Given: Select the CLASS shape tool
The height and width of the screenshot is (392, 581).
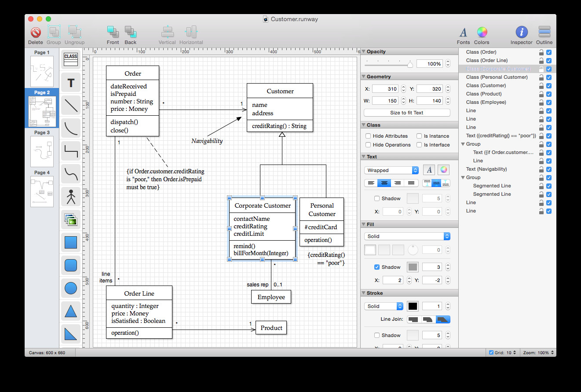Looking at the screenshot, I should (70, 59).
